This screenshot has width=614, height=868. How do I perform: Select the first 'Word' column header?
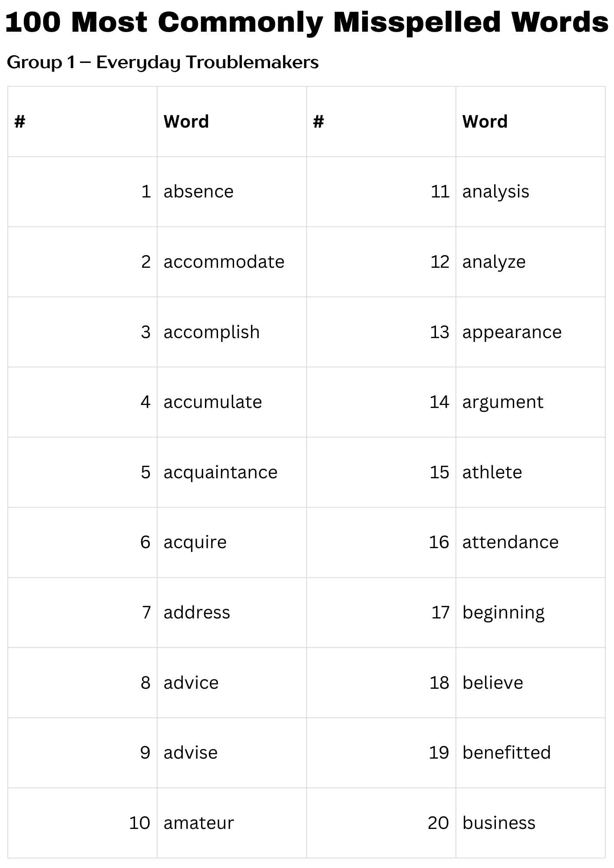click(x=186, y=122)
